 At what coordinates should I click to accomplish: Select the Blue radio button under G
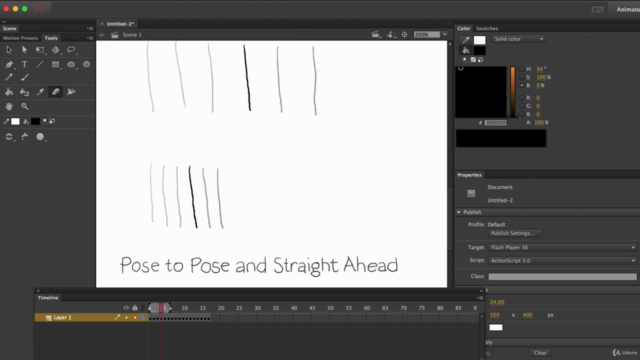522,114
